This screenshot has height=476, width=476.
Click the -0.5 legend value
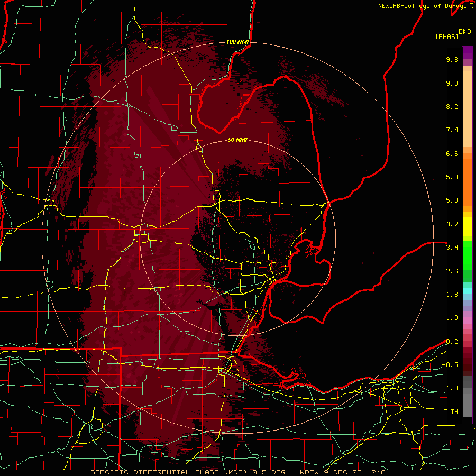coord(450,365)
